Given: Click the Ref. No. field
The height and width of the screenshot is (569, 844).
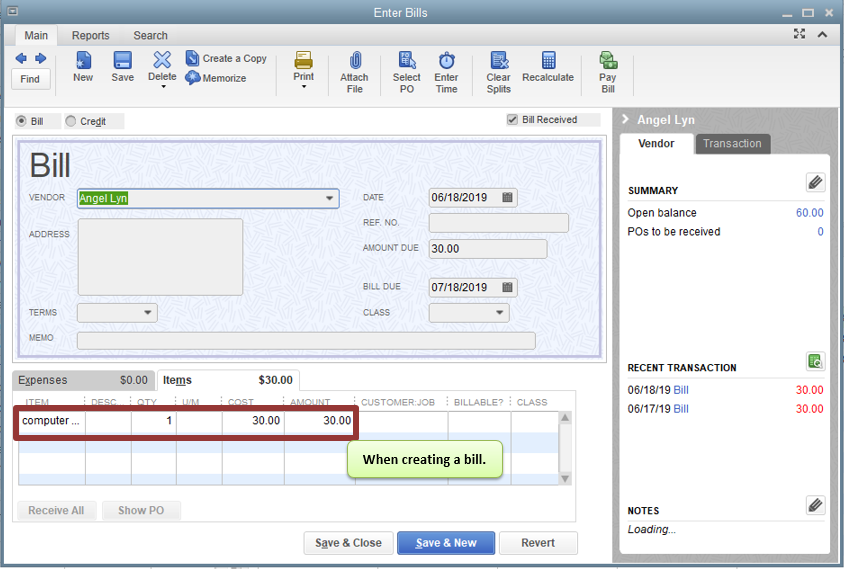Looking at the screenshot, I should [498, 223].
